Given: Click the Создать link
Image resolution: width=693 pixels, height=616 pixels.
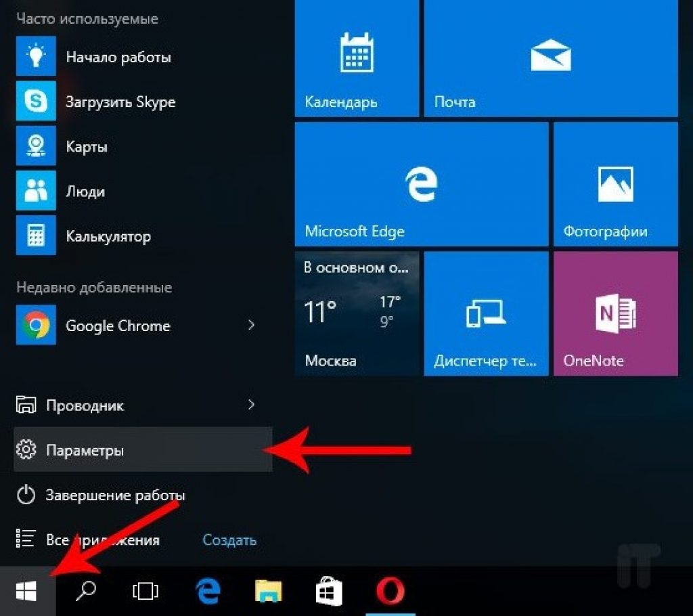Looking at the screenshot, I should [x=229, y=540].
